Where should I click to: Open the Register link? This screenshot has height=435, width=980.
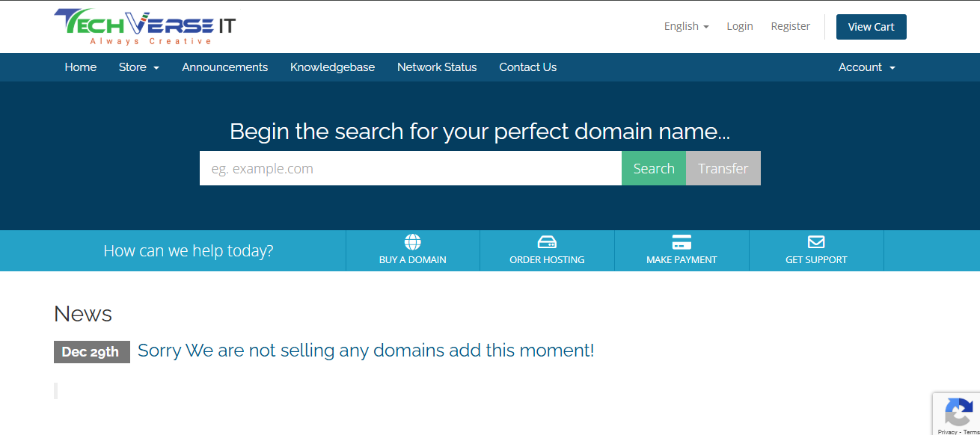pos(790,26)
